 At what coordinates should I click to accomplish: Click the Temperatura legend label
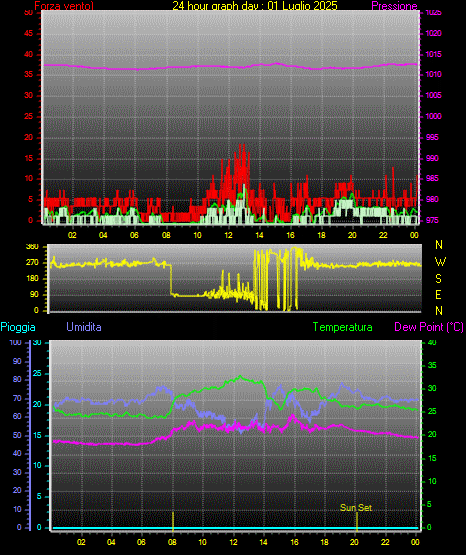(343, 327)
